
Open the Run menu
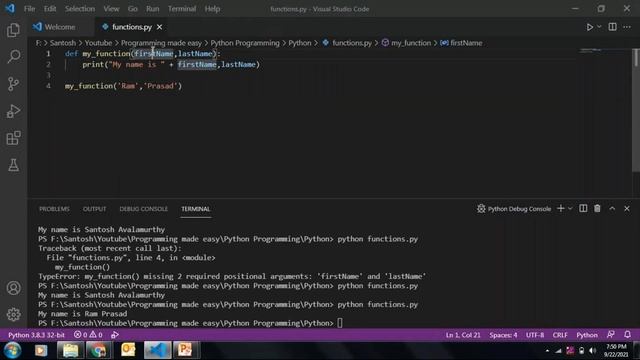pyautogui.click(x=153, y=9)
